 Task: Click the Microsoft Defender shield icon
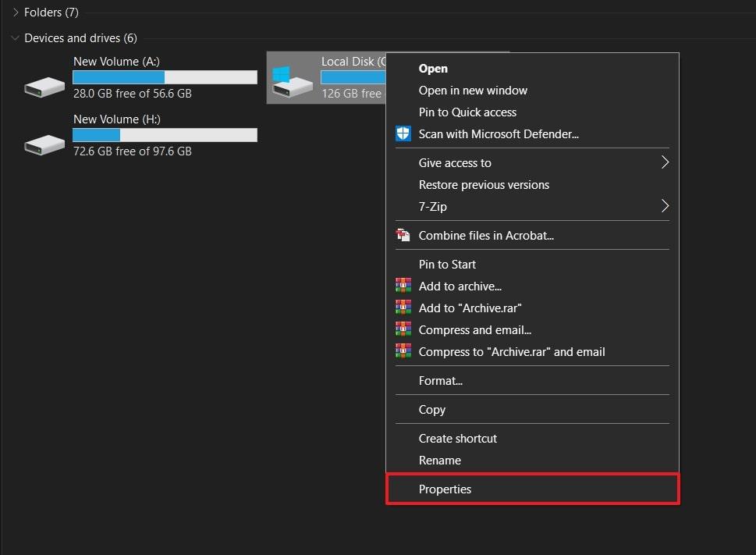[403, 134]
